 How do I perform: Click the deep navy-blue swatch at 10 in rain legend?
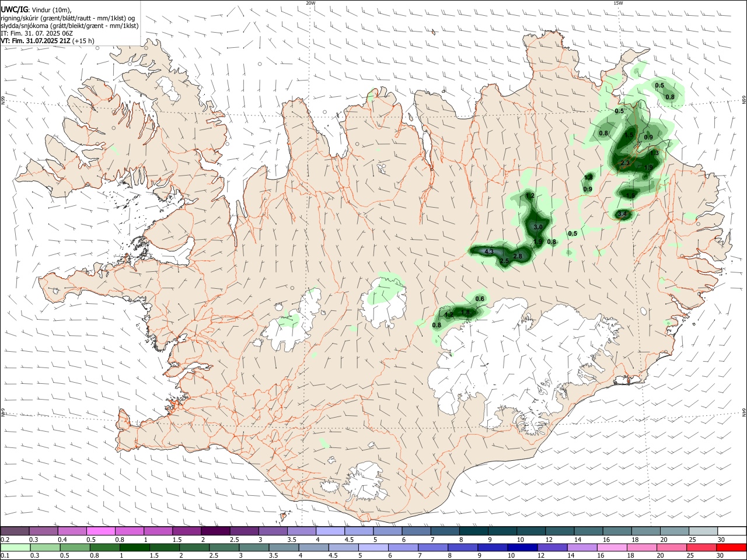(522, 548)
